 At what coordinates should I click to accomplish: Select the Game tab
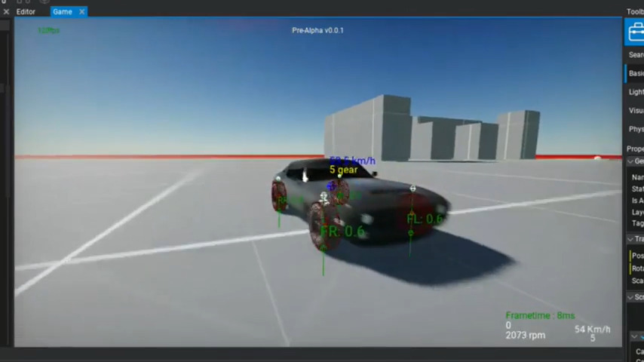pos(63,11)
